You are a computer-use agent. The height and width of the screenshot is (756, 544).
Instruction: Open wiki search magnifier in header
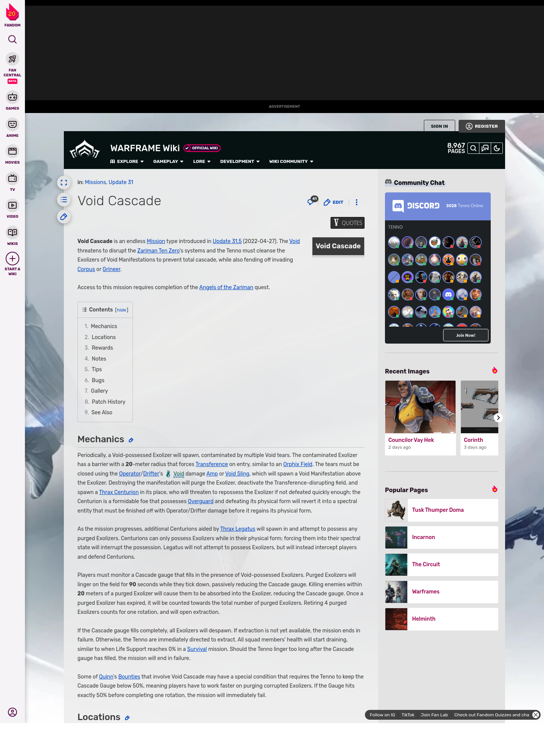tap(473, 148)
